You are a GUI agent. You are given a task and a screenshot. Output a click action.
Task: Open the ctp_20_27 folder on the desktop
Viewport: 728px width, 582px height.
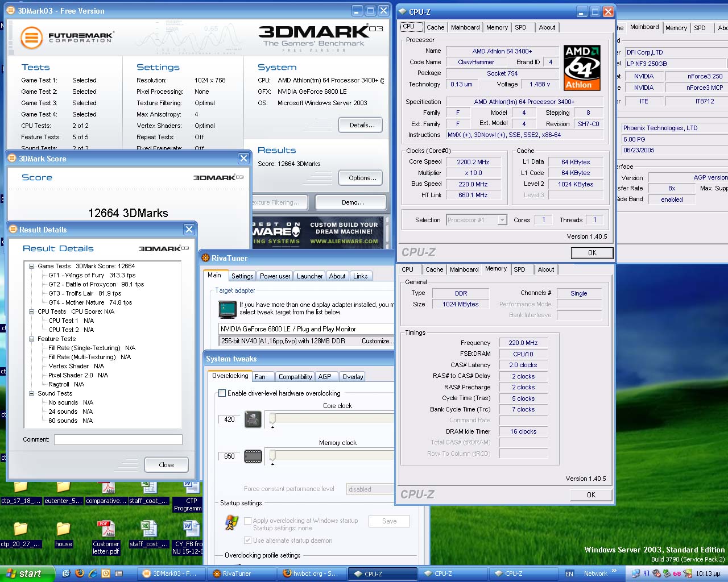coord(20,534)
